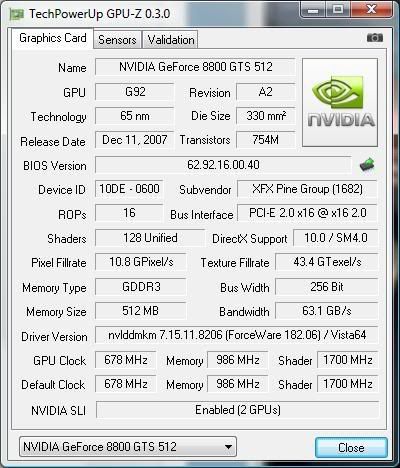Click the GDDR3 memory type field

click(141, 287)
